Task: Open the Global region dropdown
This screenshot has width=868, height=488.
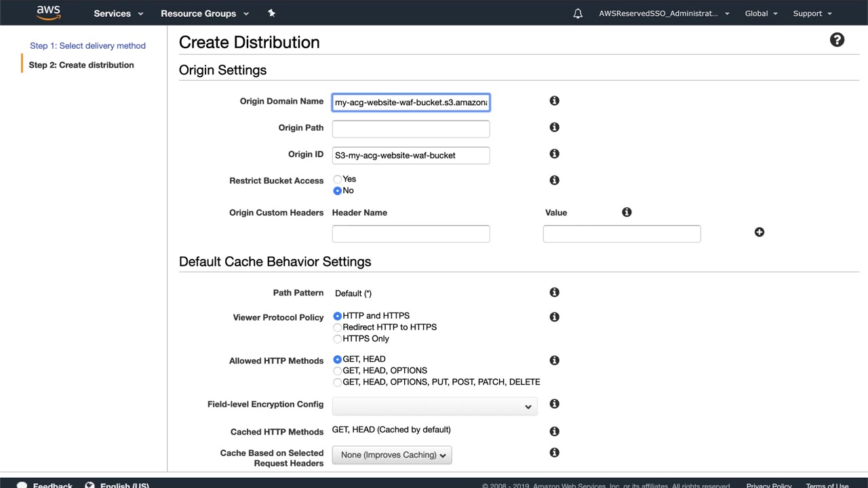Action: [x=761, y=14]
